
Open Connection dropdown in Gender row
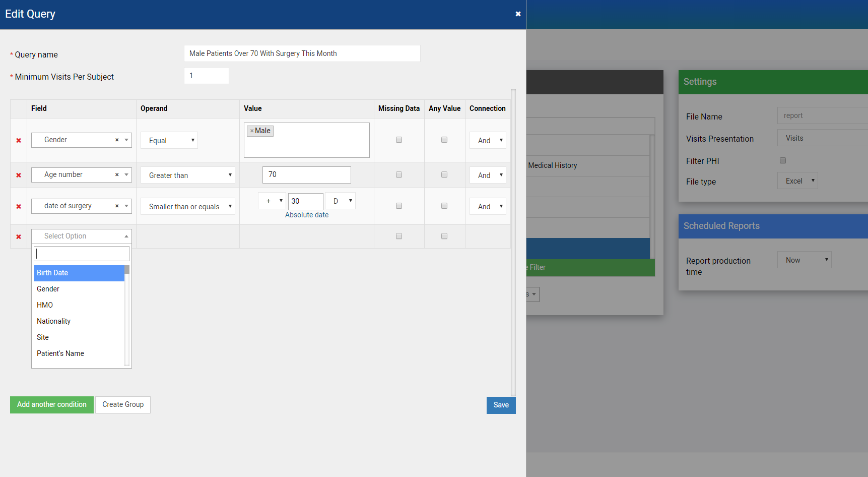488,141
